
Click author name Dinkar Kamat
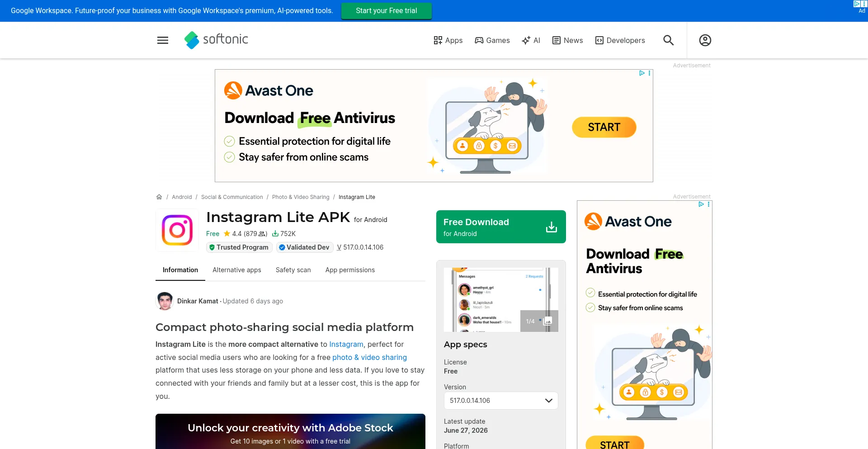[198, 301]
